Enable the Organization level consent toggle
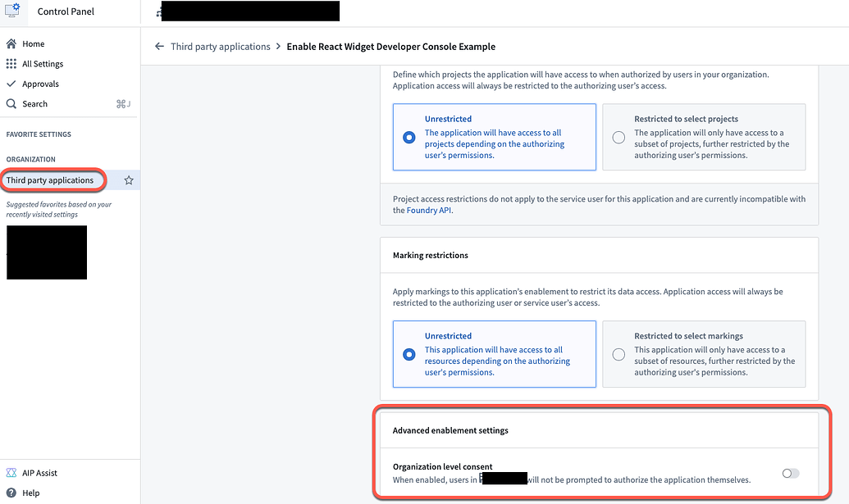The height and width of the screenshot is (504, 849). pos(789,473)
